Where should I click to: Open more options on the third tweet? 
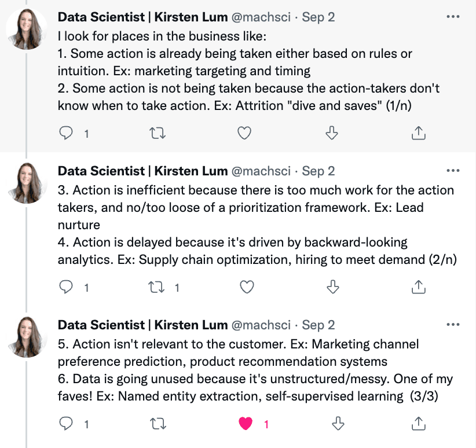pos(453,325)
